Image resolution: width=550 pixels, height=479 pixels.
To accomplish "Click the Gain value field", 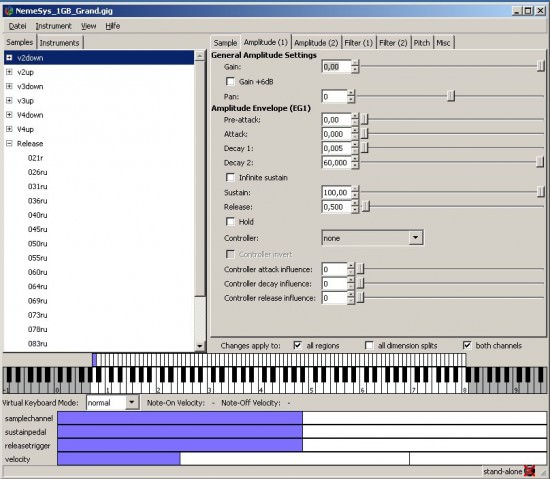I will [x=336, y=67].
